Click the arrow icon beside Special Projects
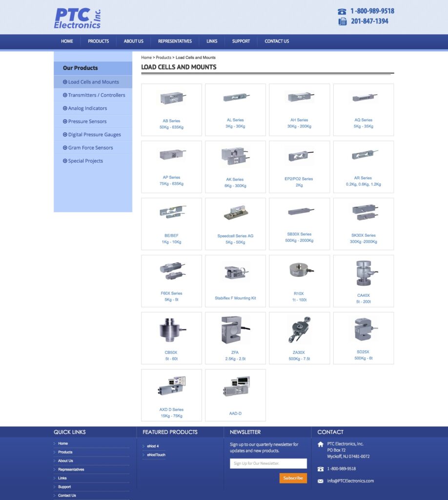The image size is (448, 500). click(x=65, y=161)
